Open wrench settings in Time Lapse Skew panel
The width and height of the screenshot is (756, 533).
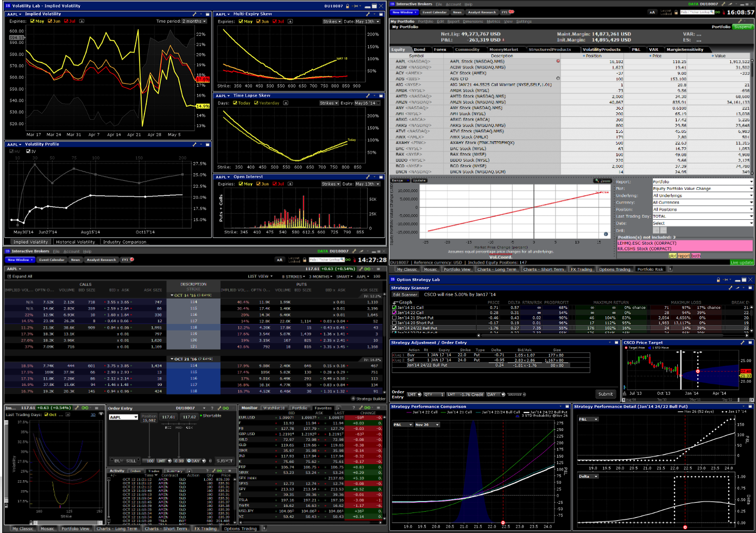tap(368, 96)
